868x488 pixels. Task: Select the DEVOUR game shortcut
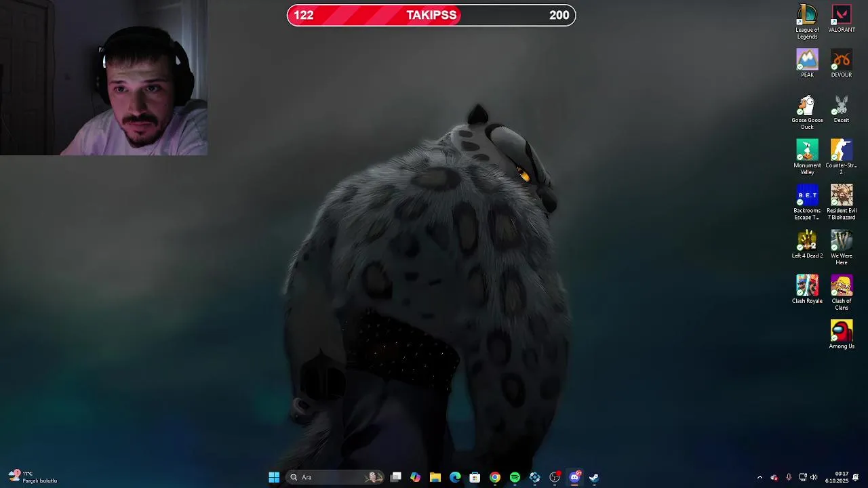point(841,63)
